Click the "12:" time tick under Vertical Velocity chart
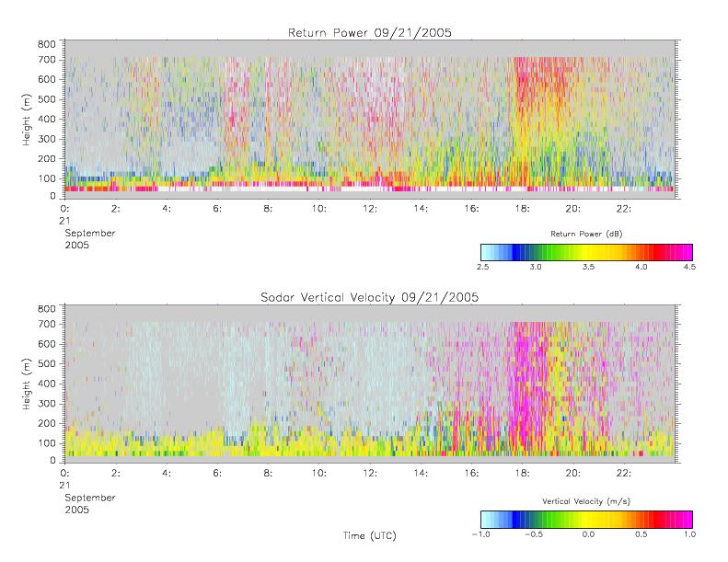 [370, 474]
